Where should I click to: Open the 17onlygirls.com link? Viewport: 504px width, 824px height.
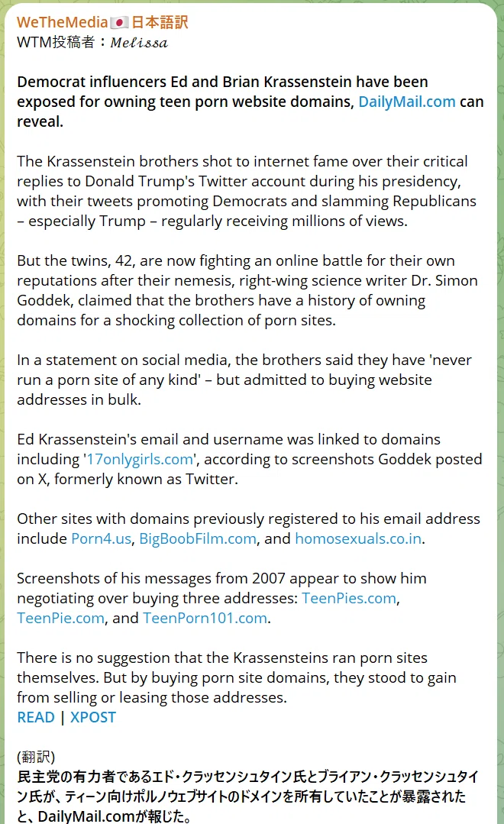(x=140, y=459)
